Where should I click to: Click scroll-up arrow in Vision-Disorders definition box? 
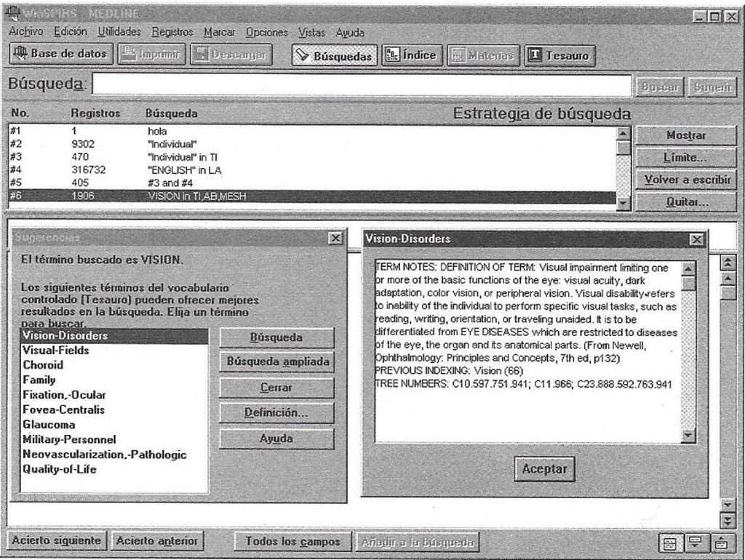coord(688,269)
